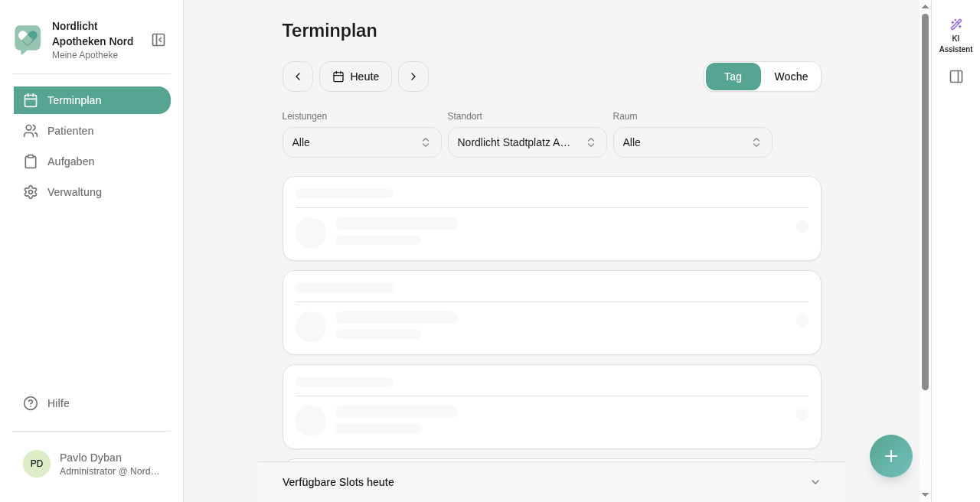Toggle the right side panel icon
Viewport: 980px width, 502px height.
[x=956, y=77]
